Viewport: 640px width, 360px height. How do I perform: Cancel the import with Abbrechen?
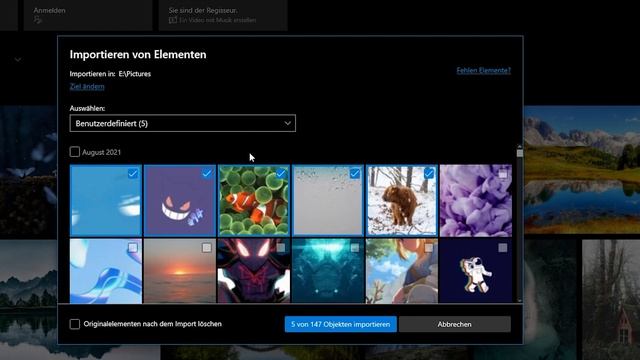pyautogui.click(x=455, y=324)
